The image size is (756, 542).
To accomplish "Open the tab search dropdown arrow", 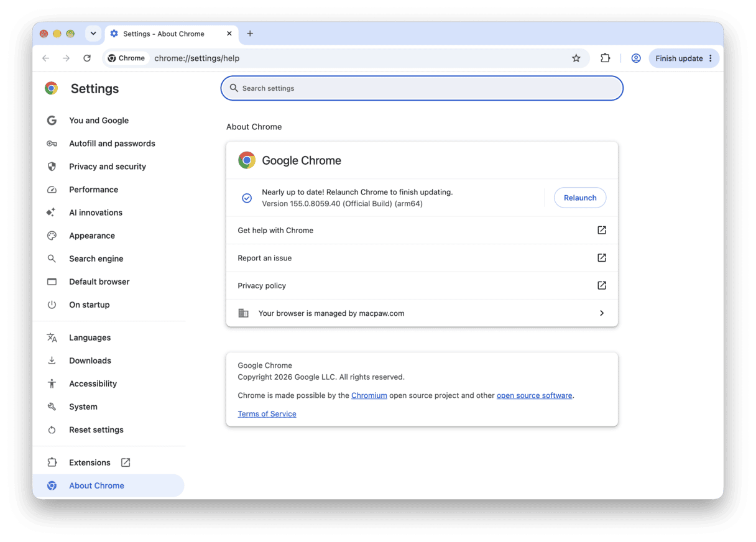I will (x=93, y=34).
